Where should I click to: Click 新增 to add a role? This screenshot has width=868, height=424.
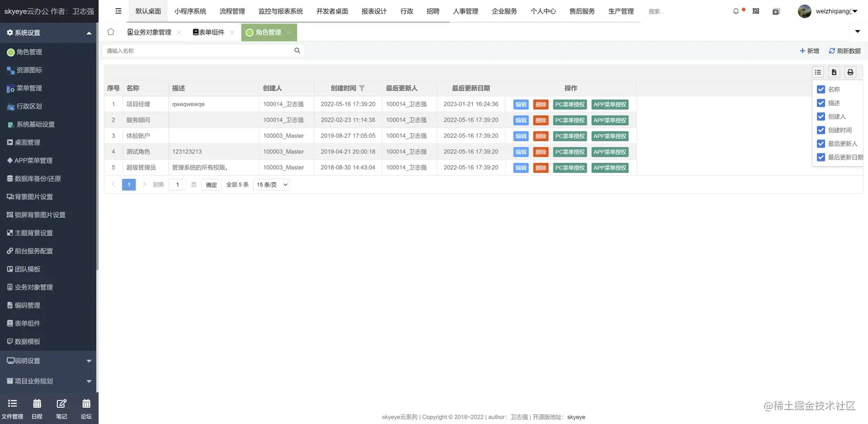point(809,51)
